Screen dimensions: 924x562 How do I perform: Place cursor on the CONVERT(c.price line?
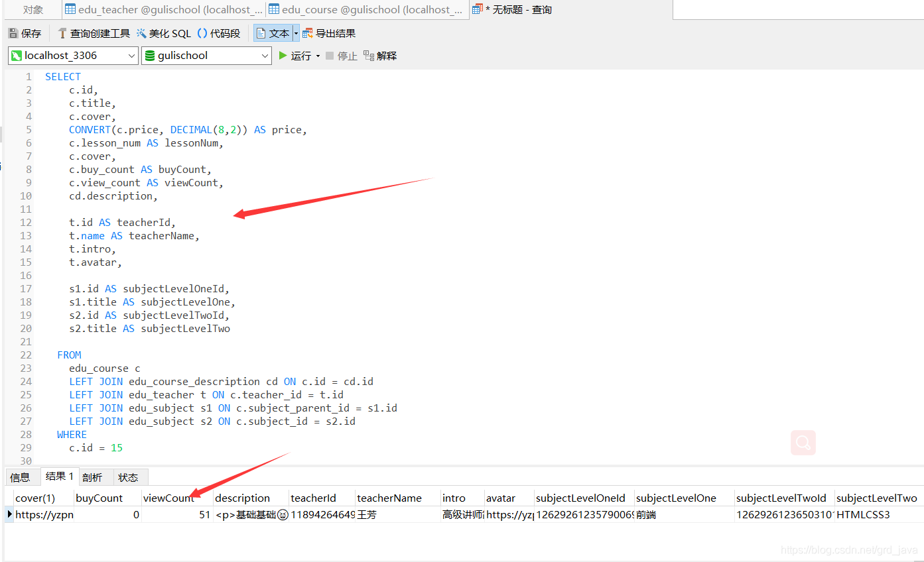click(188, 130)
